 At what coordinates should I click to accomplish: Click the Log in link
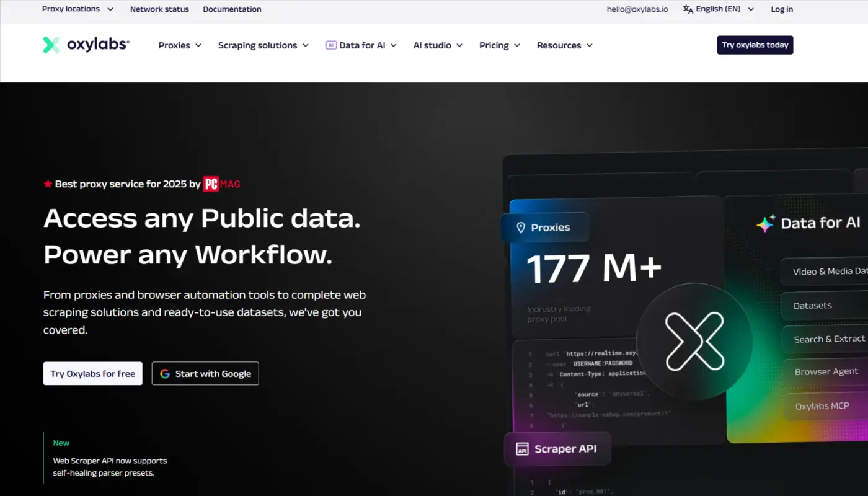coord(781,9)
